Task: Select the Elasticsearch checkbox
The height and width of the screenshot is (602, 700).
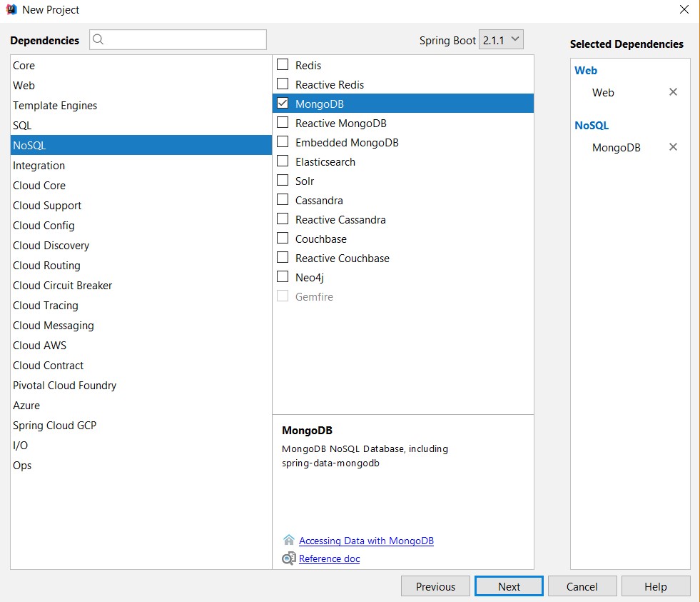Action: [x=283, y=161]
